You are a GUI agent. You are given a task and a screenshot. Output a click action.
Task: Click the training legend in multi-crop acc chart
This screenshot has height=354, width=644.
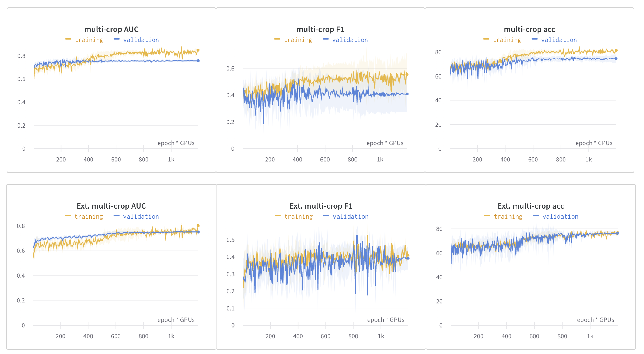[x=502, y=40]
